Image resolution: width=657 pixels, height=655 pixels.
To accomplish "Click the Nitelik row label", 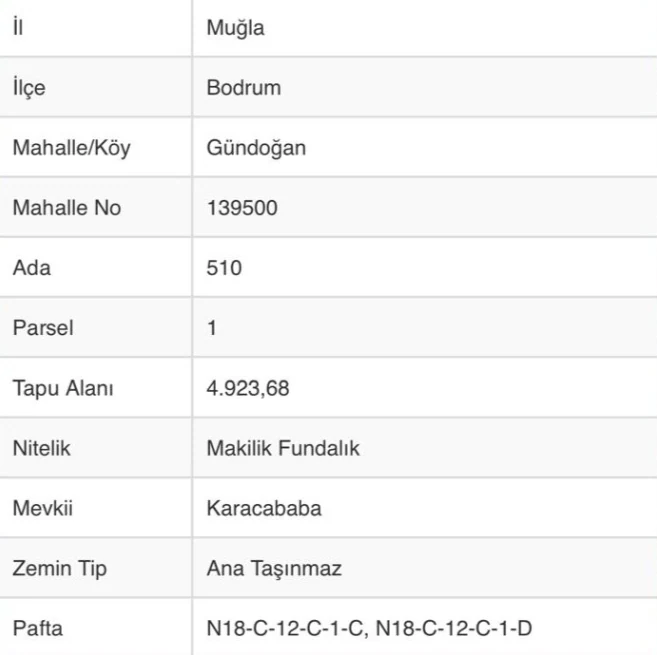I will coord(41,448).
